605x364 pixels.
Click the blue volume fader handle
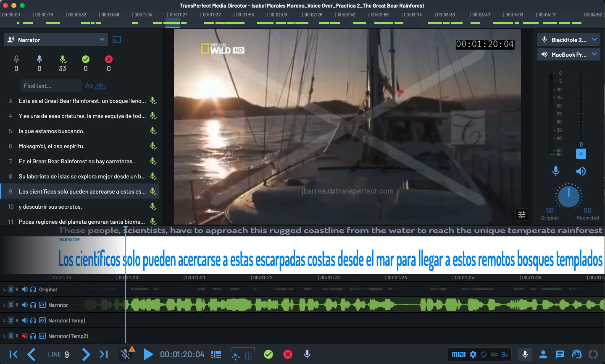pyautogui.click(x=581, y=154)
